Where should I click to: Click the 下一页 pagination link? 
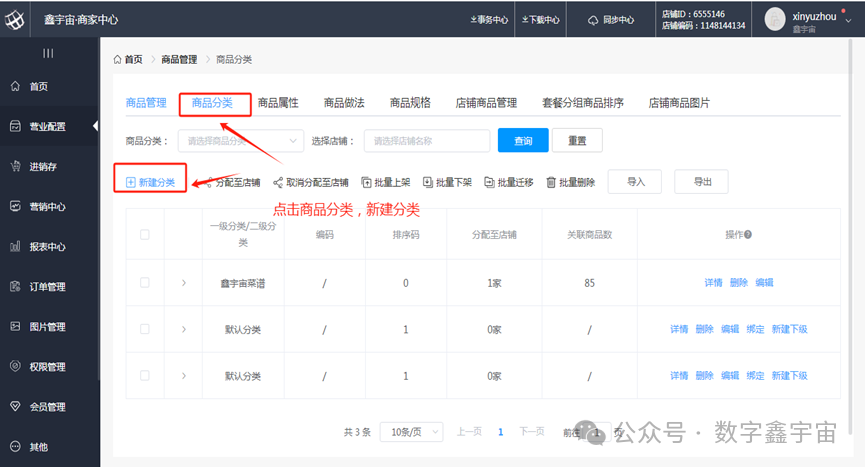[x=532, y=432]
